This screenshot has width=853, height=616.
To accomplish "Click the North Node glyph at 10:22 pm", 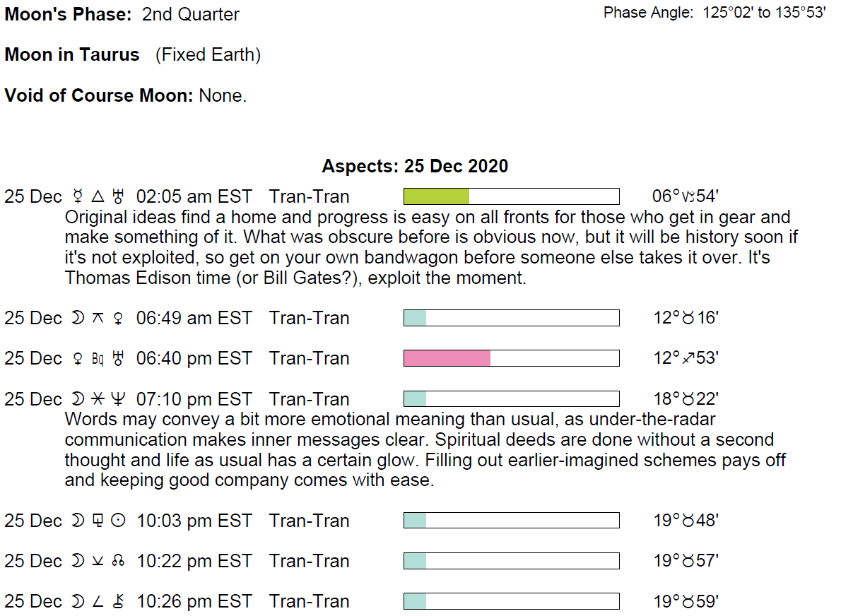I will point(119,562).
